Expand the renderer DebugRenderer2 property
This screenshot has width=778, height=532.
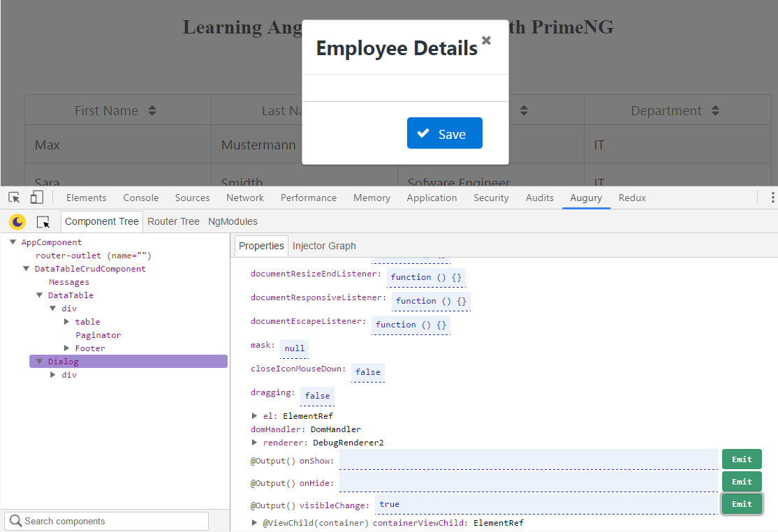coord(254,442)
